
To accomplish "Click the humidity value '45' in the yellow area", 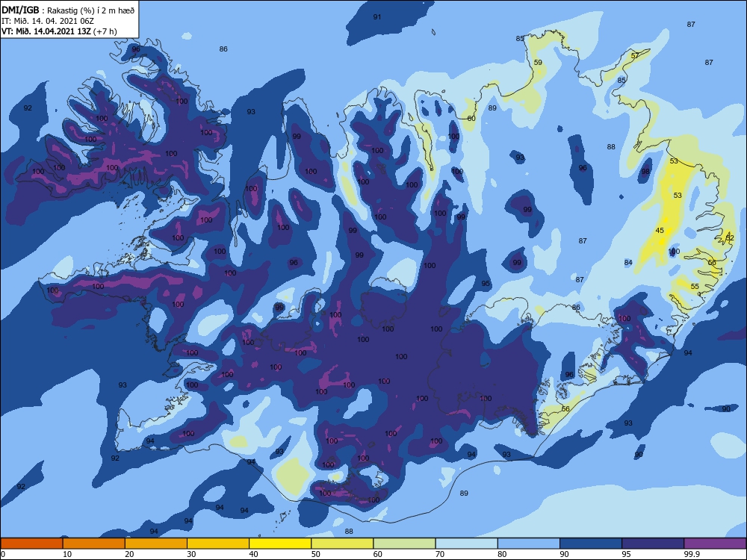I will tap(660, 231).
